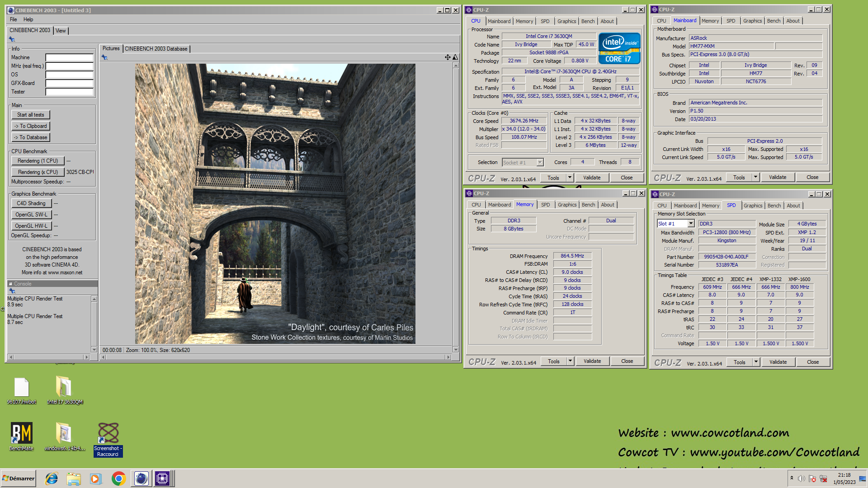The height and width of the screenshot is (488, 868).
Task: Open the Socket #1 selection dropdown
Action: [x=540, y=162]
